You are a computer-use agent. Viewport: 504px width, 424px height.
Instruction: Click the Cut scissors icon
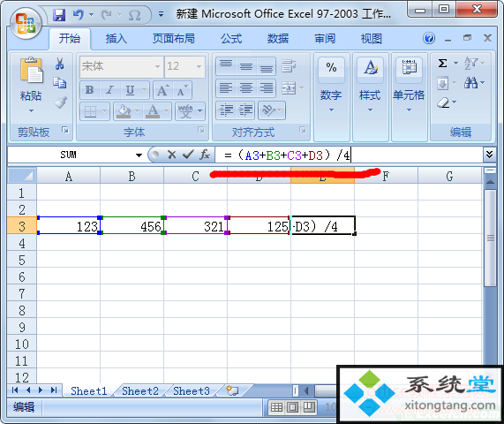59,64
